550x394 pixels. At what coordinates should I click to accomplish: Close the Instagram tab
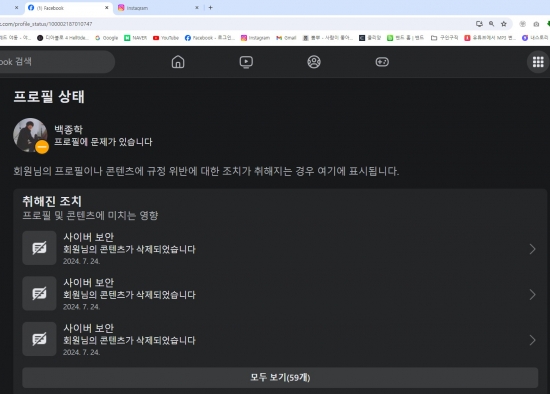pos(197,8)
